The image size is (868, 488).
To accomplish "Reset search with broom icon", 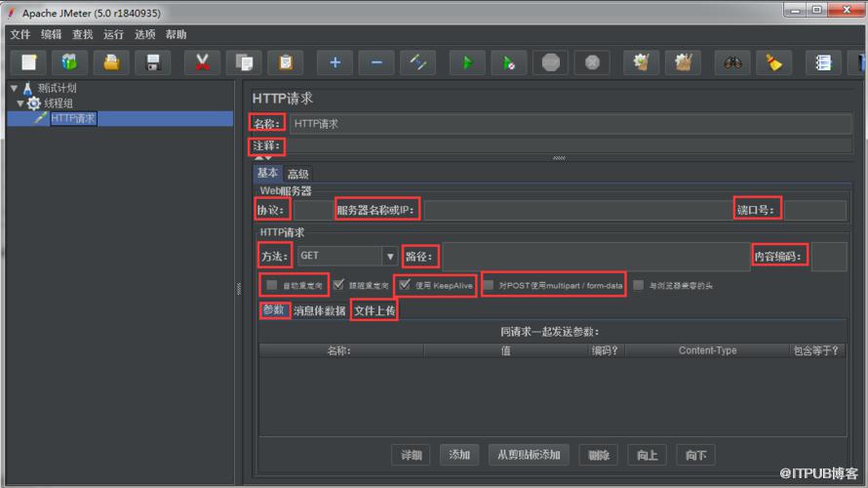I will 774,62.
